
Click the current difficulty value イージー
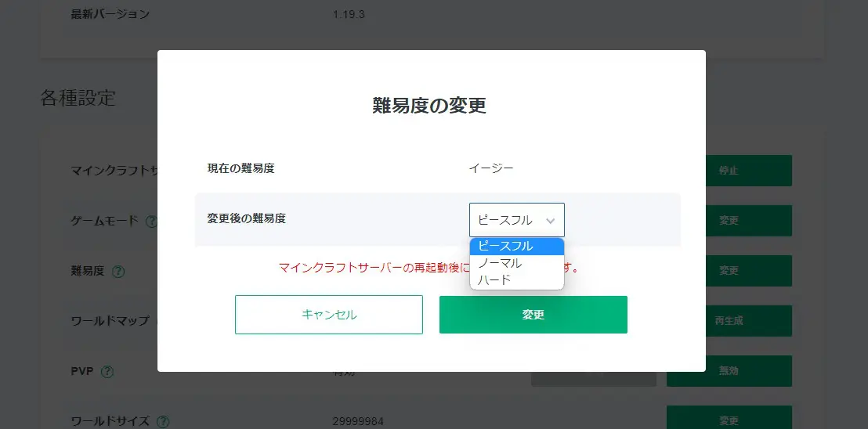[x=491, y=168]
